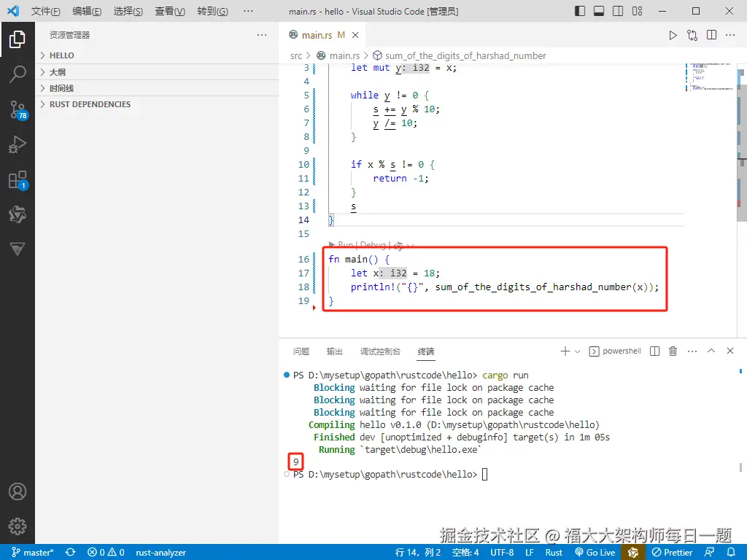Click the feedback person icon in status bar
Screen dimensions: 747x560
709,553
